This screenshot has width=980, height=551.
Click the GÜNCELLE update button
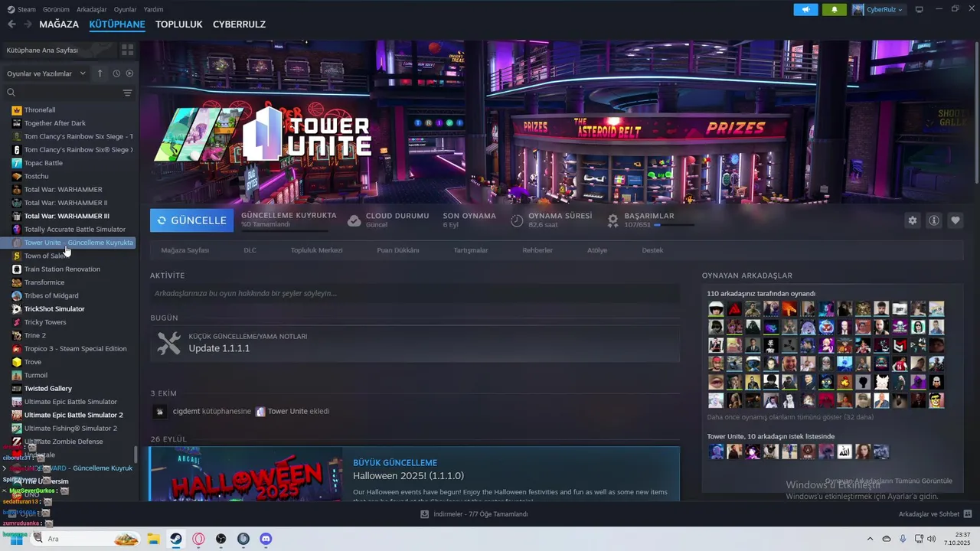coord(192,220)
